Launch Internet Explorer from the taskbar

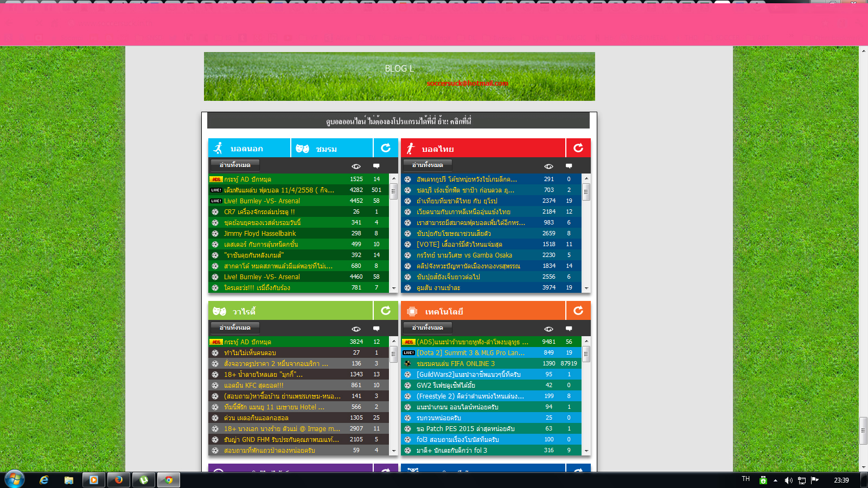click(44, 480)
